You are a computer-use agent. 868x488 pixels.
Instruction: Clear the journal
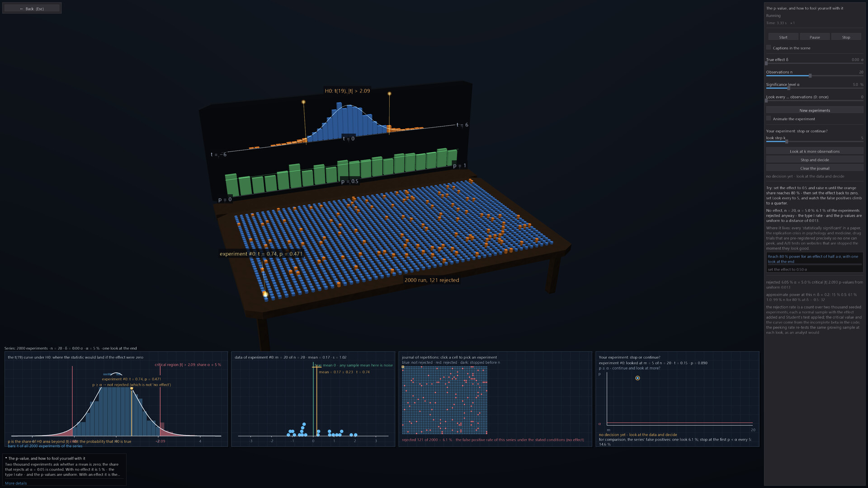click(815, 168)
